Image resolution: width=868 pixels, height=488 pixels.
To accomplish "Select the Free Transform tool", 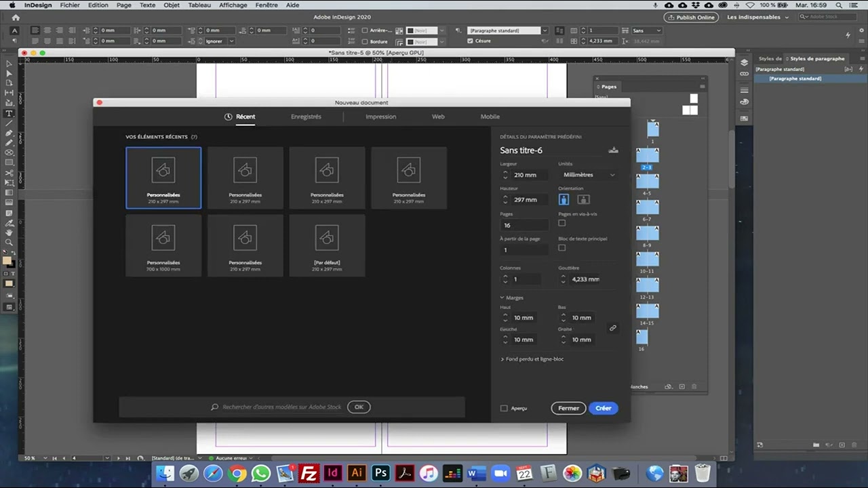I will click(9, 183).
